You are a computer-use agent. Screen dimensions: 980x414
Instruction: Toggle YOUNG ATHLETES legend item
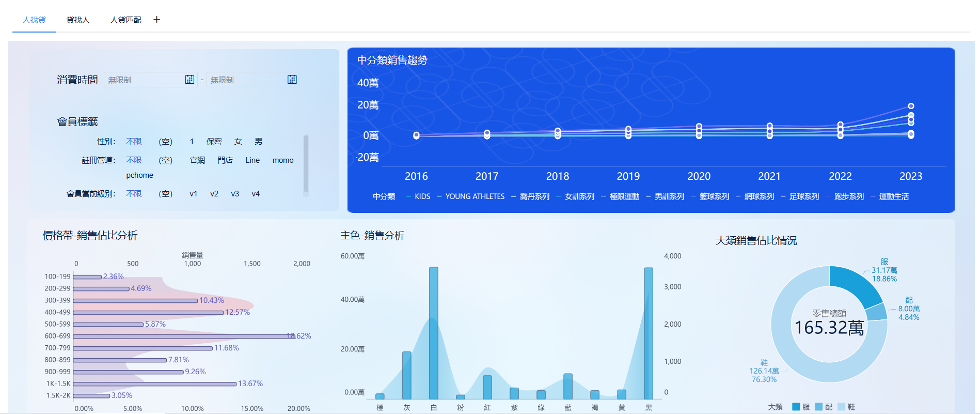point(471,196)
